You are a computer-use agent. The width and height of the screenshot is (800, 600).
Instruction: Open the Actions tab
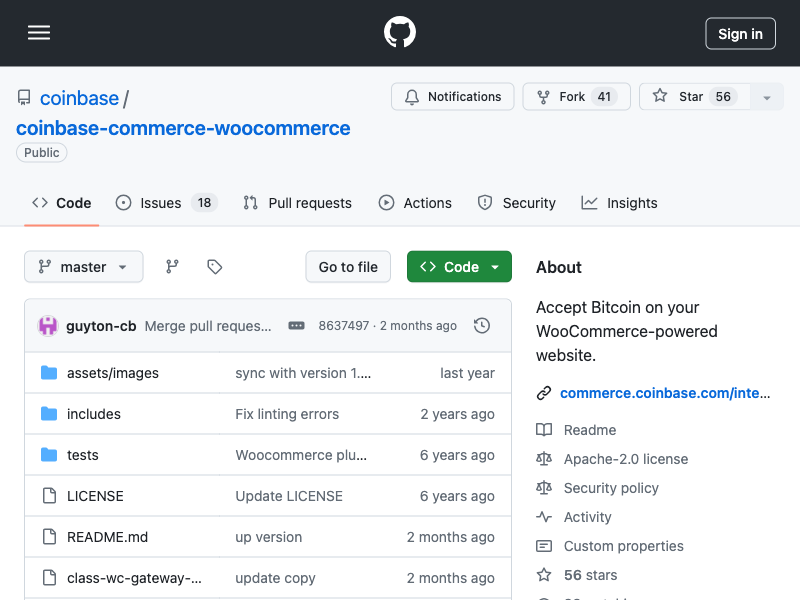415,203
